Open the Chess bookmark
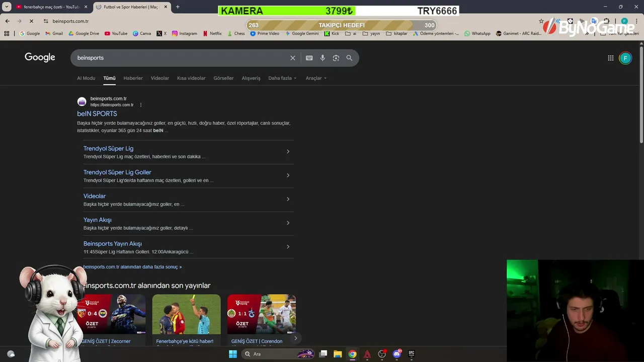The height and width of the screenshot is (362, 644). (235, 34)
